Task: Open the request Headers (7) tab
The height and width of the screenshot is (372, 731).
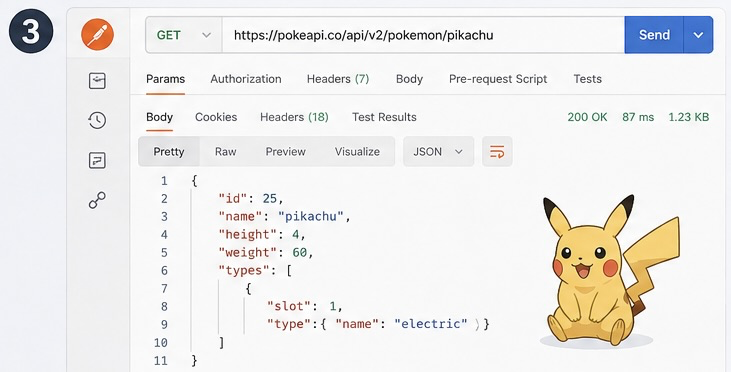Action: click(x=338, y=79)
